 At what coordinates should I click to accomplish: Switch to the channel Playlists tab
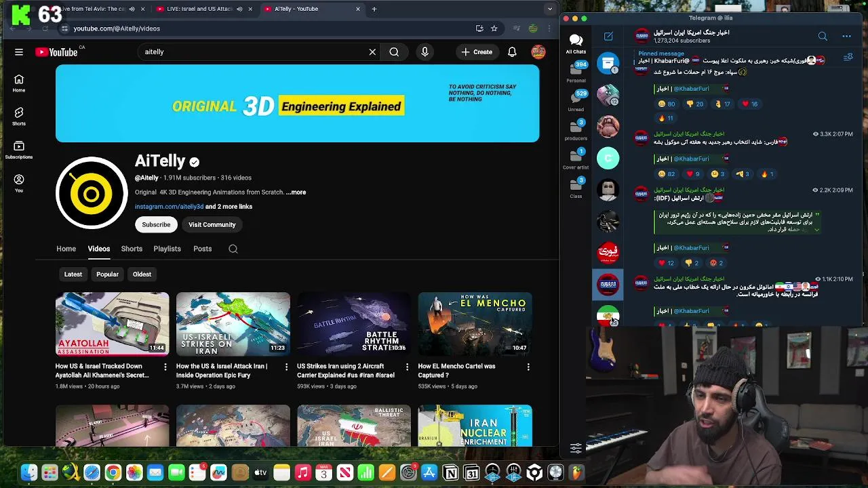pyautogui.click(x=167, y=249)
